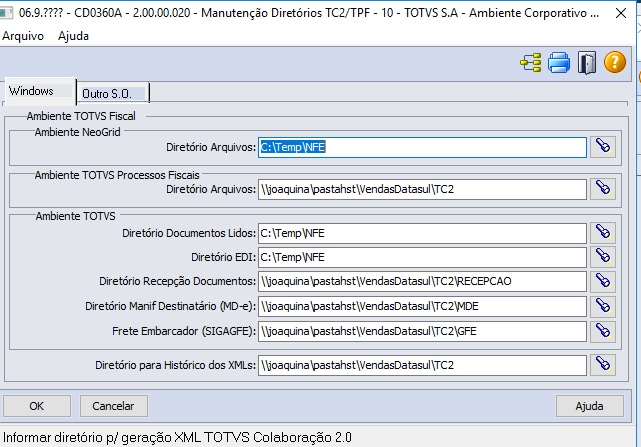Click the Diretório EDI input field
The image size is (641, 447).
click(422, 257)
